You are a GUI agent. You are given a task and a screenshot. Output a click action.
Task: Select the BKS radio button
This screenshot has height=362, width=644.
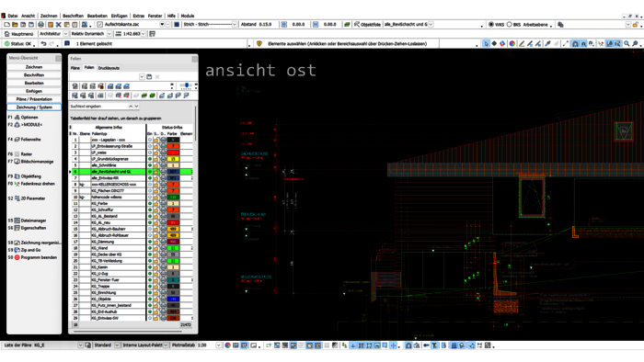(510, 25)
